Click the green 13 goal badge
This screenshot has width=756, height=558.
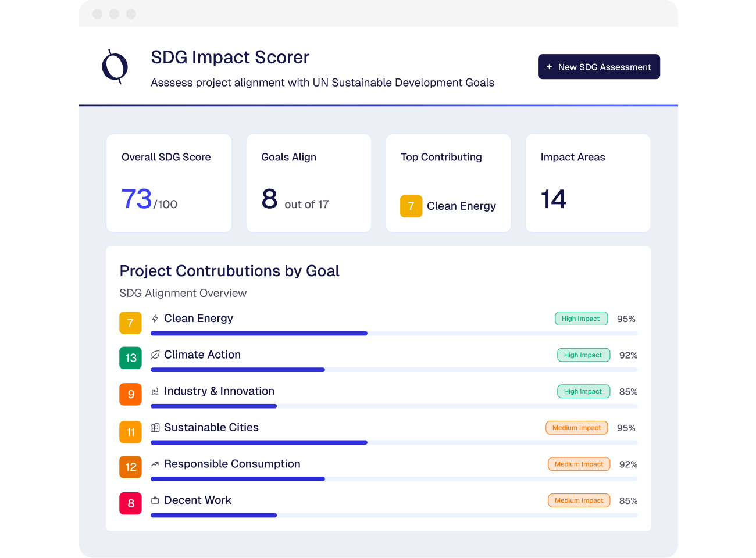[x=130, y=358]
